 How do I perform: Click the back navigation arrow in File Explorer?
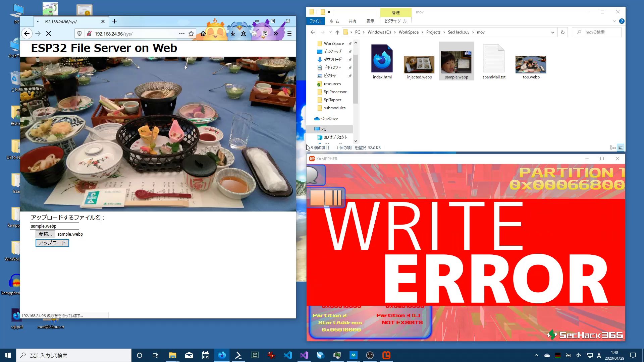pyautogui.click(x=313, y=32)
